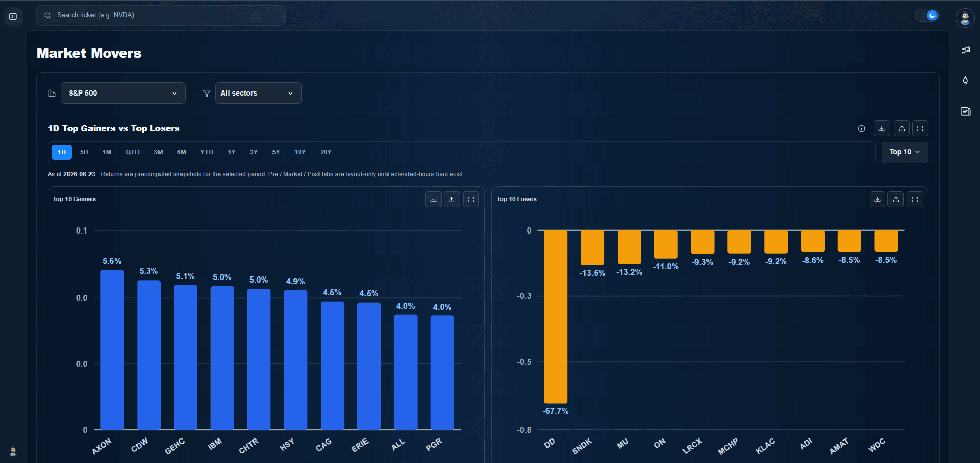The height and width of the screenshot is (463, 980).
Task: Click the Top 10 Gainers panel title
Action: pyautogui.click(x=74, y=199)
